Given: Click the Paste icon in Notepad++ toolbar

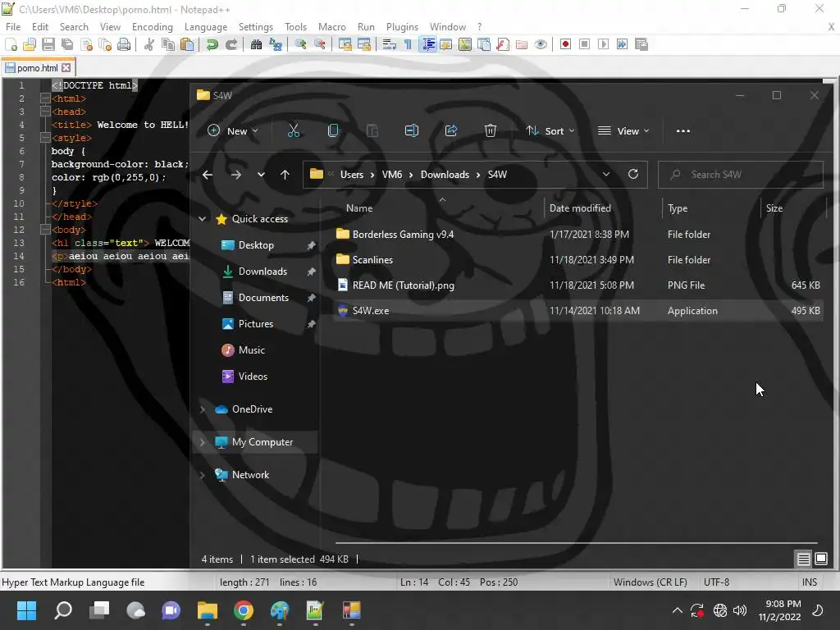Looking at the screenshot, I should tap(187, 44).
